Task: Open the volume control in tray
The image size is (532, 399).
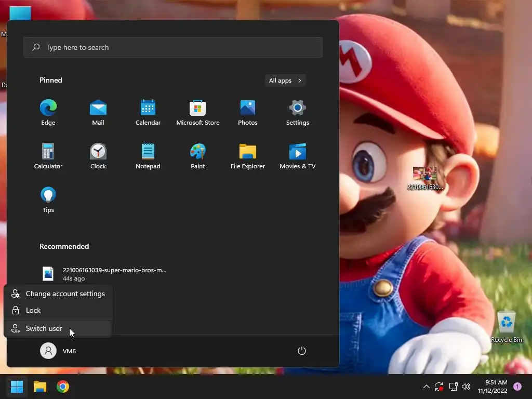Action: tap(466, 387)
